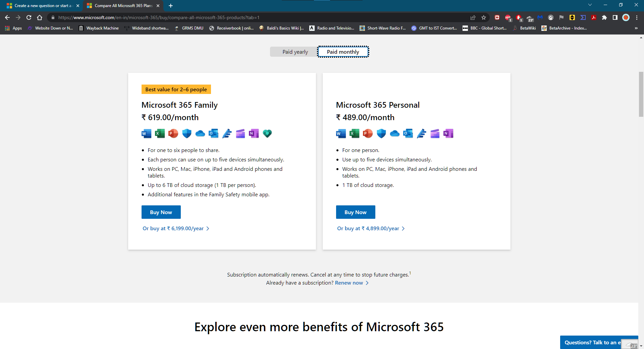Close the 'Create a new question' tab

(x=78, y=6)
